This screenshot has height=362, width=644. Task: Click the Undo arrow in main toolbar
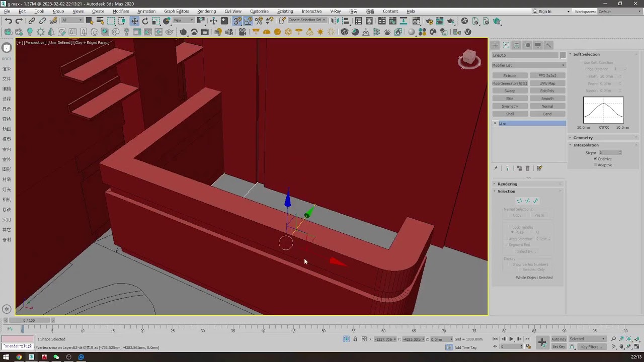click(8, 21)
